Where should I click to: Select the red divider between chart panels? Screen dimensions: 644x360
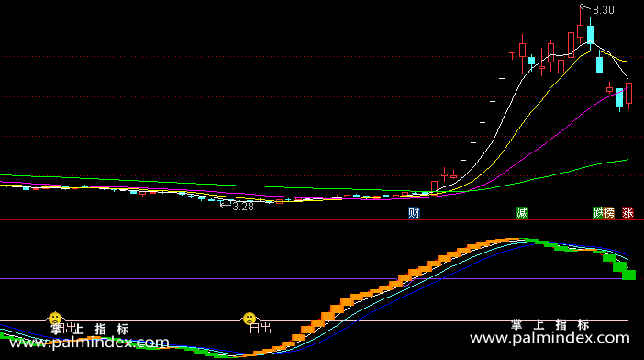322,219
